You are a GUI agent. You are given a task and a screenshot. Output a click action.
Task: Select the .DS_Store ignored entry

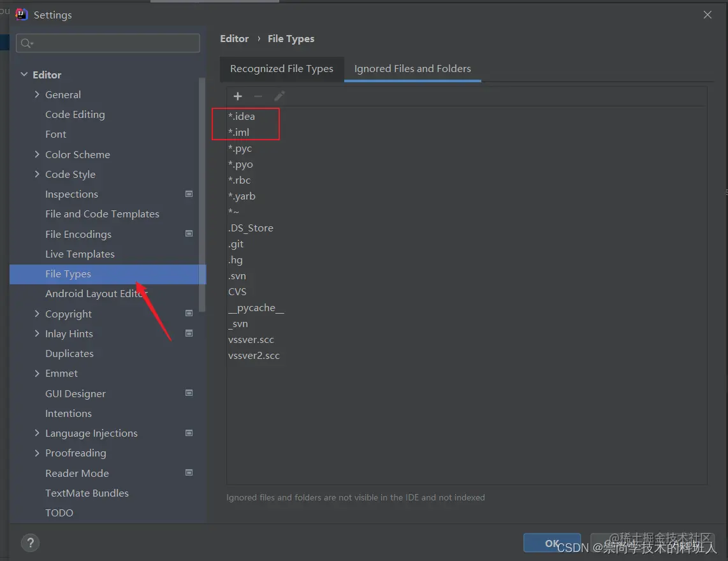[467, 228]
